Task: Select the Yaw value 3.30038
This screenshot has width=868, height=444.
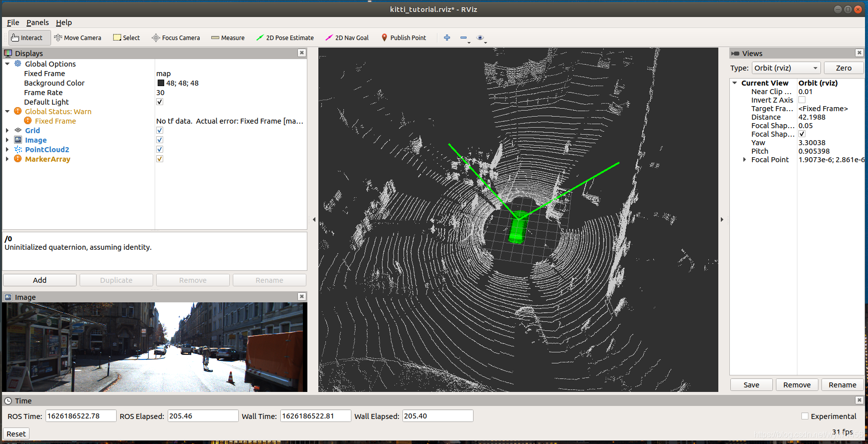Action: pyautogui.click(x=812, y=143)
